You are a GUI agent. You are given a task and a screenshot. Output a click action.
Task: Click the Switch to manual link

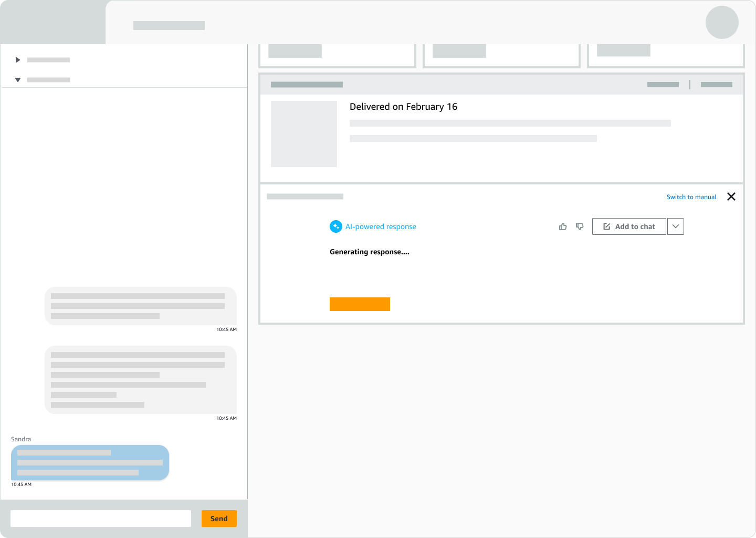pos(691,197)
